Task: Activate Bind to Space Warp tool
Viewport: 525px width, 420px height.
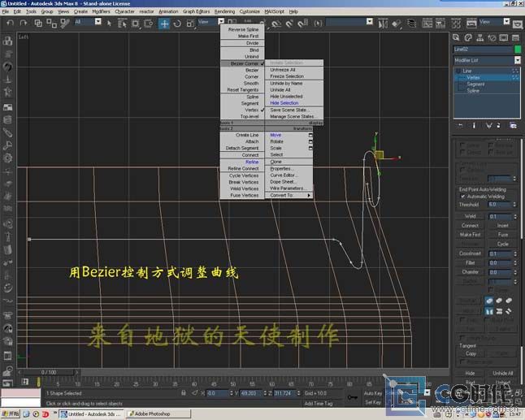Action: 65,23
